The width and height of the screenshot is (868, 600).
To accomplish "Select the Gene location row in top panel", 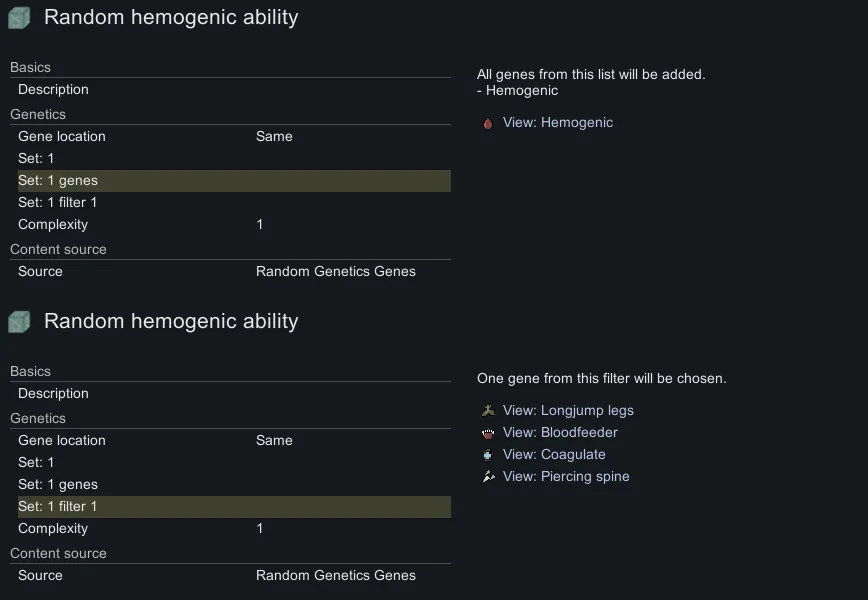I will pos(230,137).
